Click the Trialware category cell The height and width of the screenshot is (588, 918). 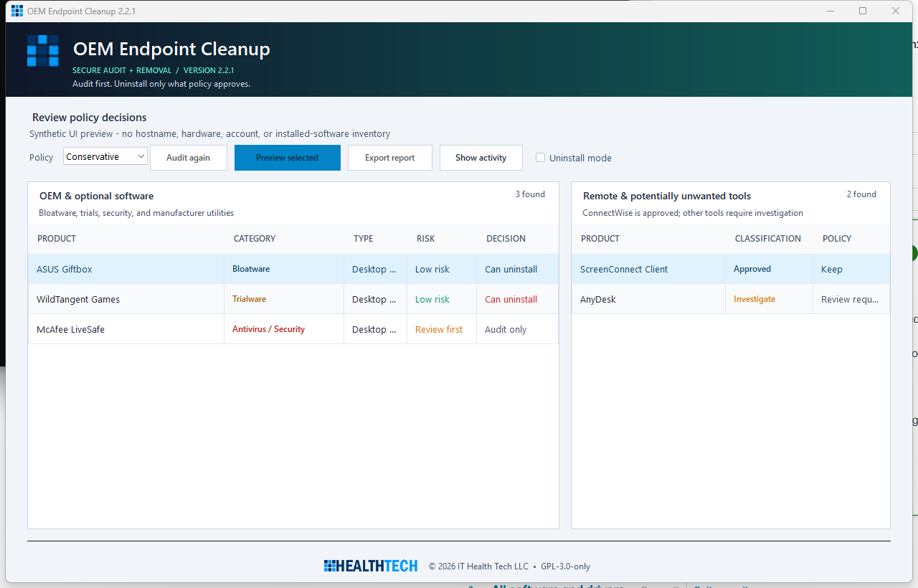[284, 299]
